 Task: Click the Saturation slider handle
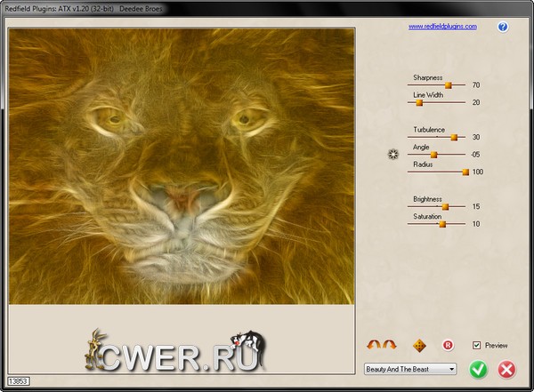click(441, 224)
